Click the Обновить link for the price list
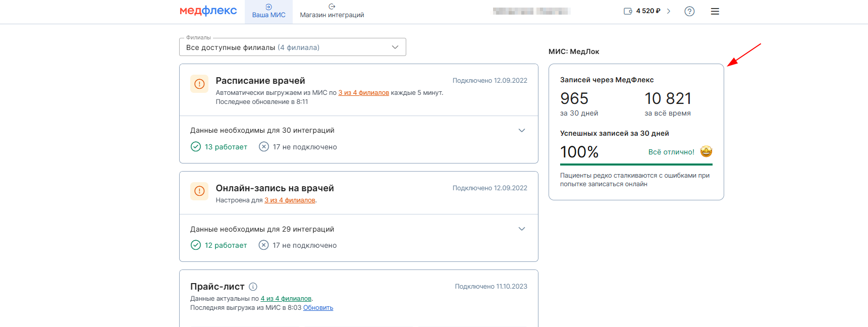 pos(318,308)
